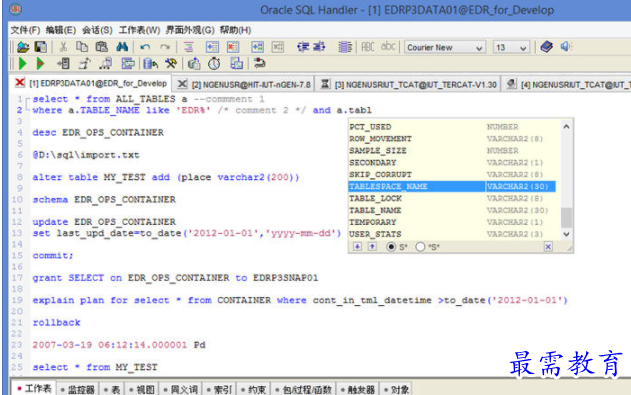Select the *S* radio button

[420, 247]
